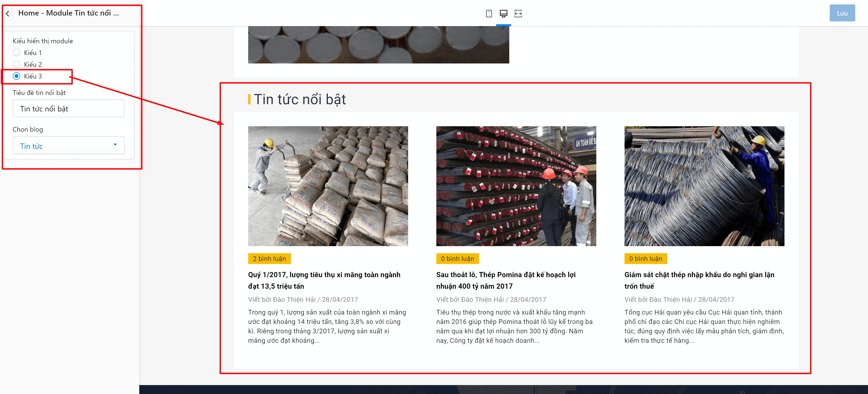The width and height of the screenshot is (868, 394).
Task: Switch to mobile preview icon
Action: pos(489,13)
